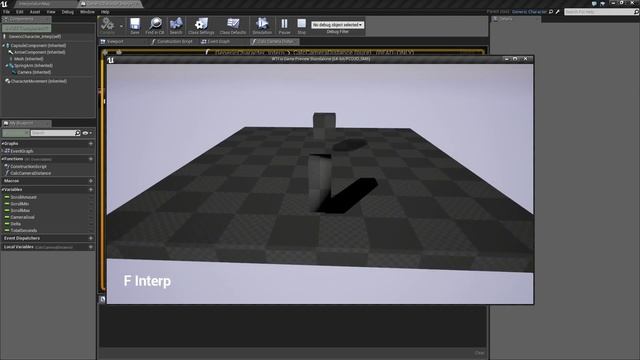
Task: Select ArrowComponent in the components tree
Action: click(40, 52)
